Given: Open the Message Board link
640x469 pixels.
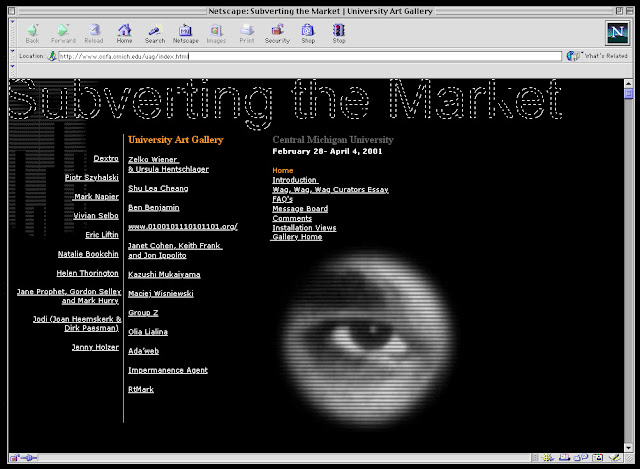Looking at the screenshot, I should [x=300, y=209].
